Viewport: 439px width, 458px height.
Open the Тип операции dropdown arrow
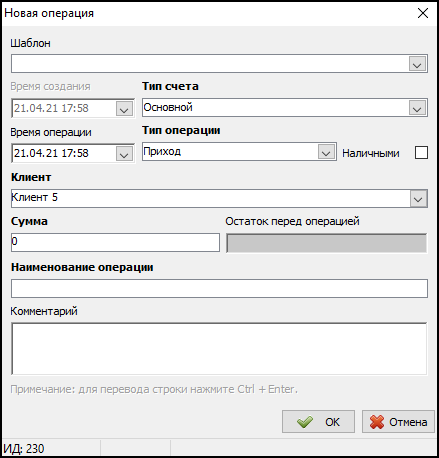point(326,152)
